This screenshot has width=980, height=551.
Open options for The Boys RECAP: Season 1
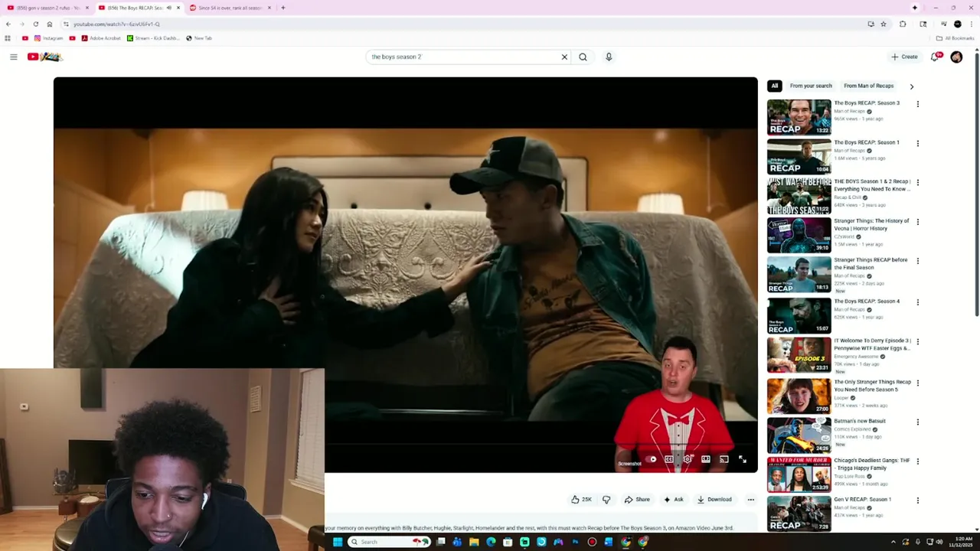click(x=917, y=143)
